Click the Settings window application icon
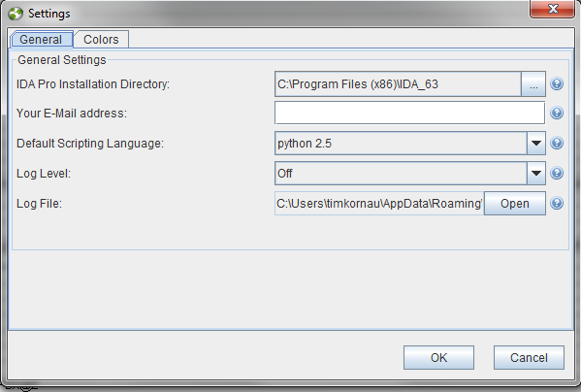 [x=16, y=14]
